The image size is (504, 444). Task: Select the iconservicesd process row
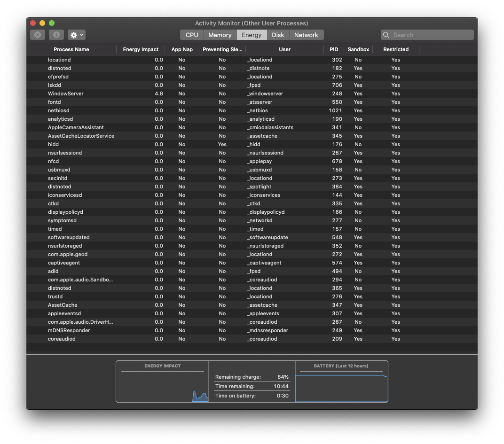(252, 195)
